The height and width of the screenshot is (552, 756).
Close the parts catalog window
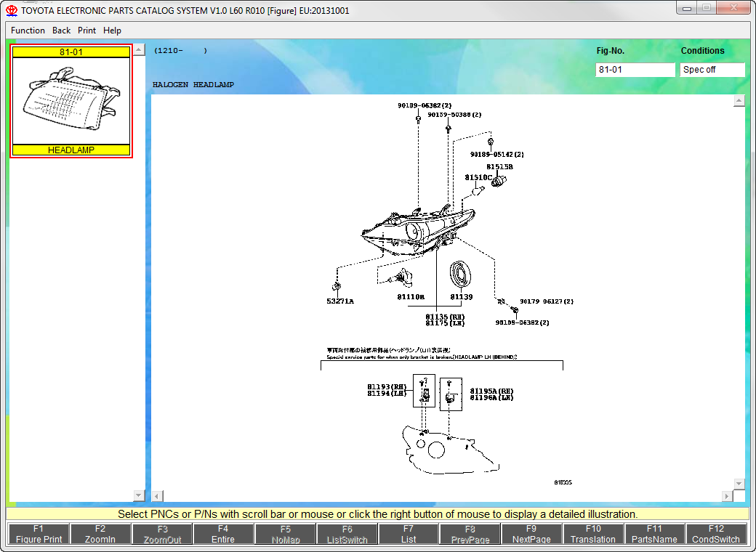click(733, 8)
